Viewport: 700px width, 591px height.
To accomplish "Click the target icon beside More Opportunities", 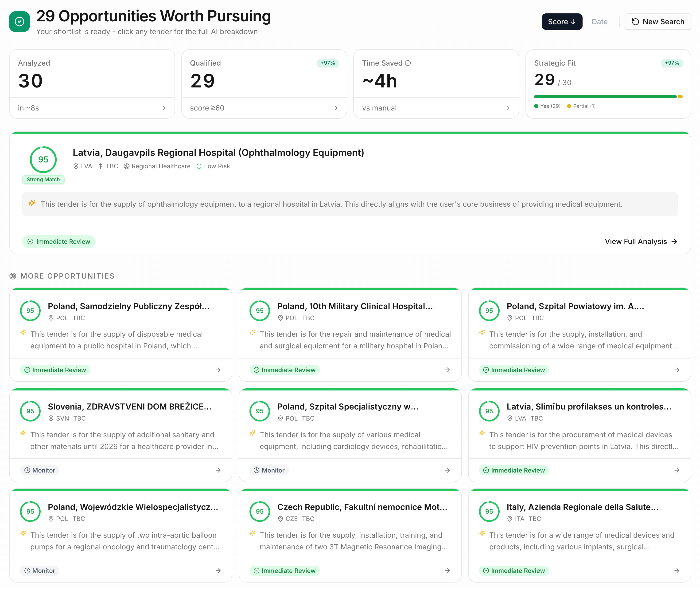I will (x=13, y=276).
